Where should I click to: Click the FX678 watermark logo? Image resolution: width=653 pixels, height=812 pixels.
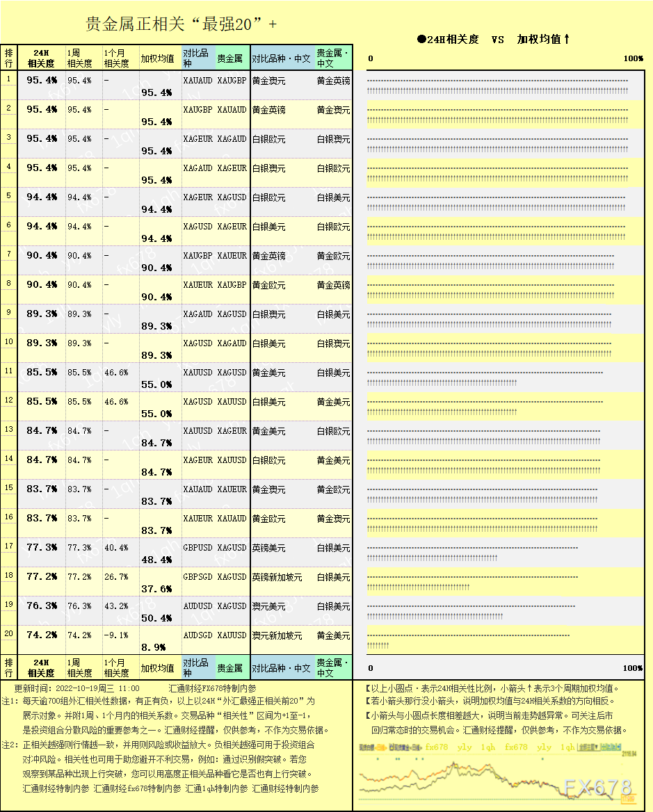pyautogui.click(x=597, y=788)
